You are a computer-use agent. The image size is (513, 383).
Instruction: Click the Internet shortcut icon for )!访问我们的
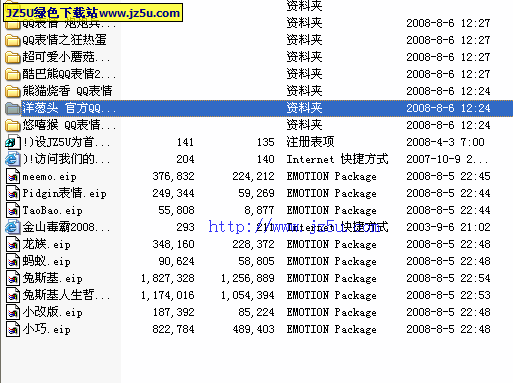click(x=13, y=159)
